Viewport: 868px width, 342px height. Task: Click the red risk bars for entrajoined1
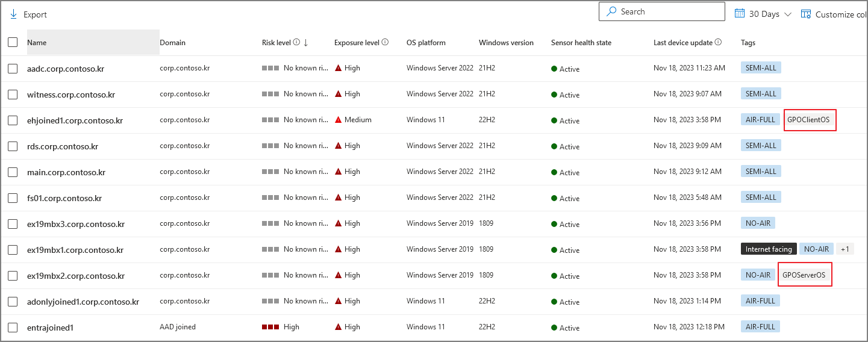(270, 327)
